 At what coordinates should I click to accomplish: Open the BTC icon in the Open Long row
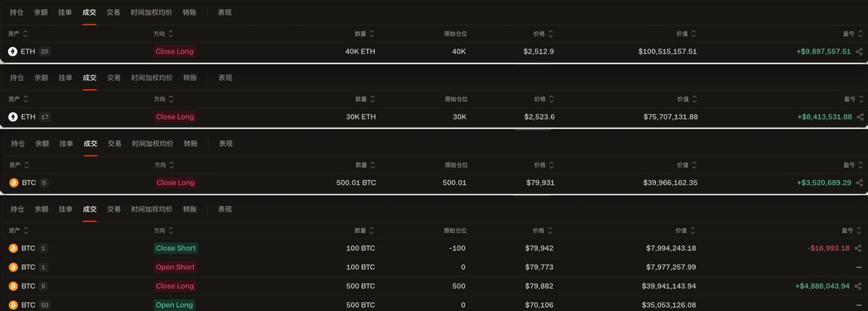pos(13,305)
